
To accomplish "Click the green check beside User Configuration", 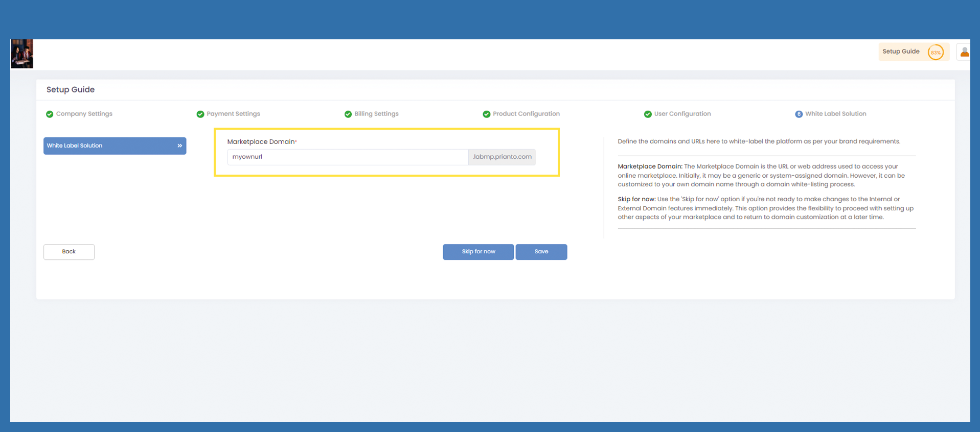I will pos(648,114).
